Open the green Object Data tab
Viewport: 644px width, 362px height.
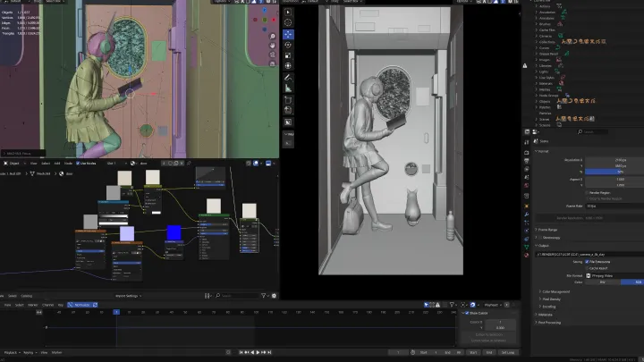pos(527,247)
